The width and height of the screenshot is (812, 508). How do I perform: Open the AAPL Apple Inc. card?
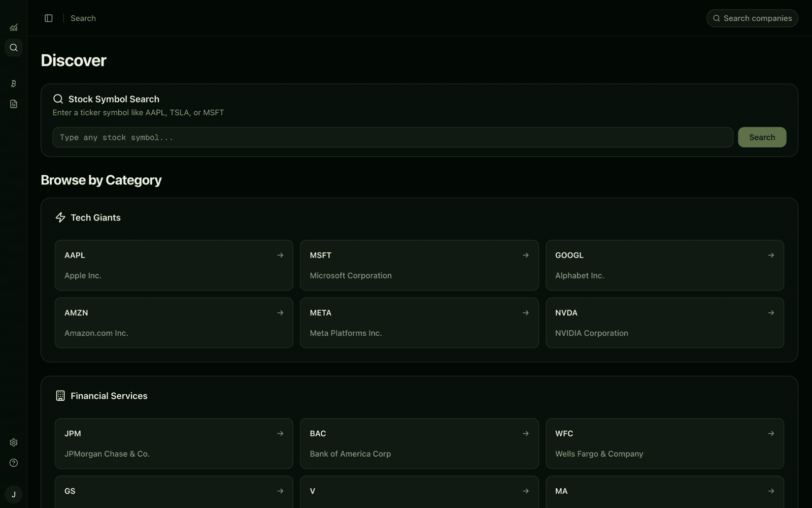(174, 265)
